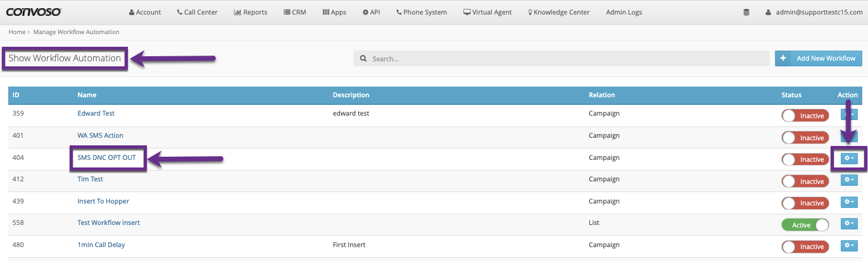Open the database stack icon in header
Screen dimensions: 868x261
746,12
